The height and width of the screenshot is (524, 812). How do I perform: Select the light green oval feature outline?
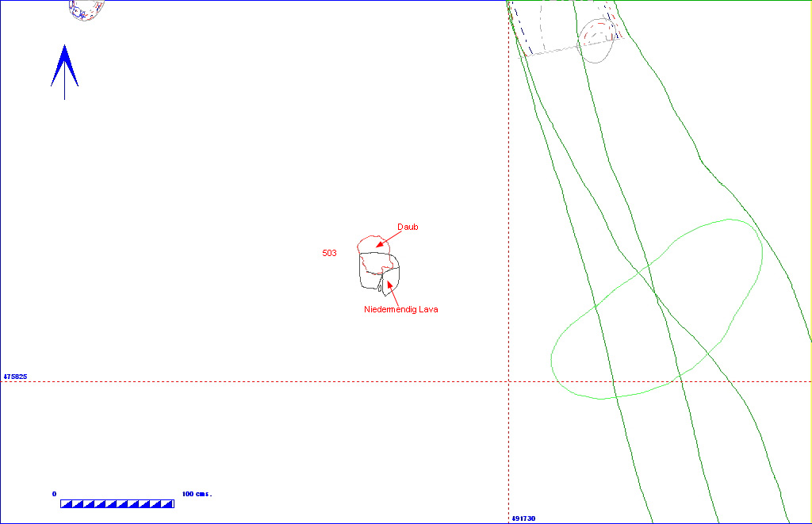(657, 309)
